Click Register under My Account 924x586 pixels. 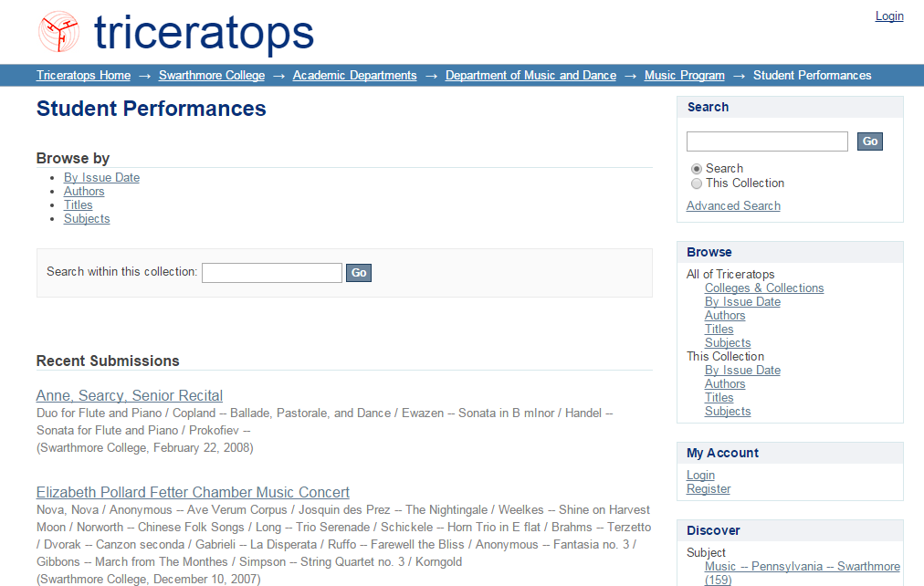[x=709, y=489]
